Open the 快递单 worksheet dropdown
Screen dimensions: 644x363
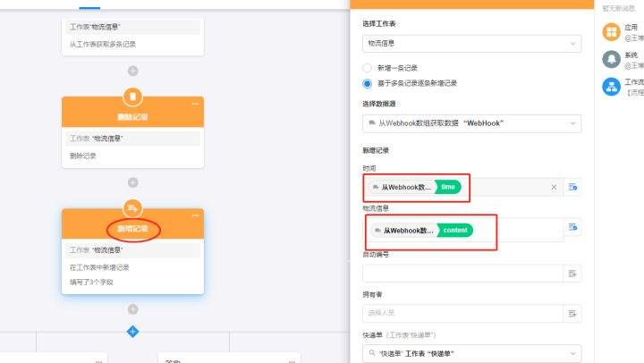pyautogui.click(x=471, y=353)
